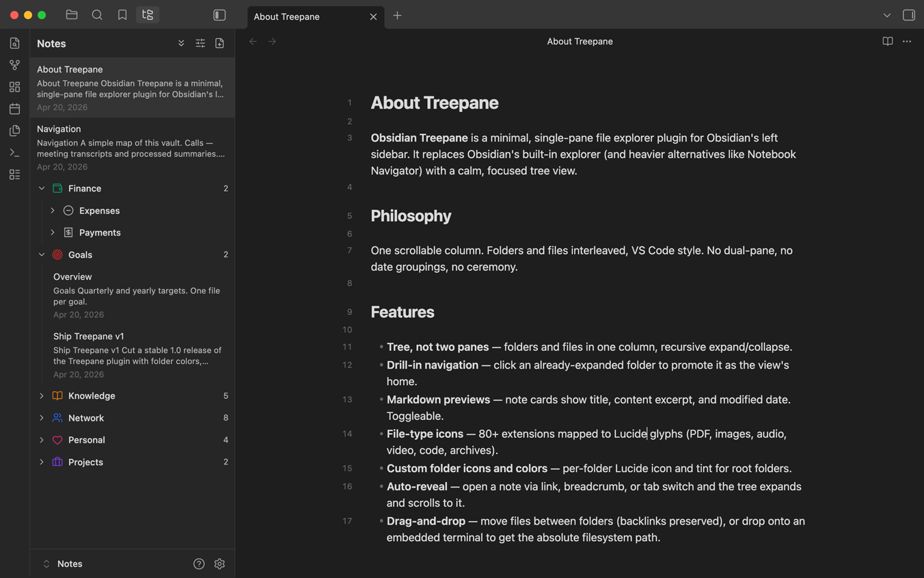This screenshot has width=924, height=578.
Task: Place cursor in the Features heading
Action: tap(403, 312)
